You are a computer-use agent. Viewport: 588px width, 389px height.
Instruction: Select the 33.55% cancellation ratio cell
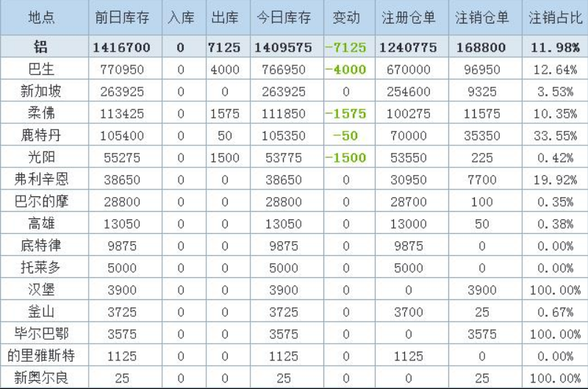pyautogui.click(x=555, y=136)
